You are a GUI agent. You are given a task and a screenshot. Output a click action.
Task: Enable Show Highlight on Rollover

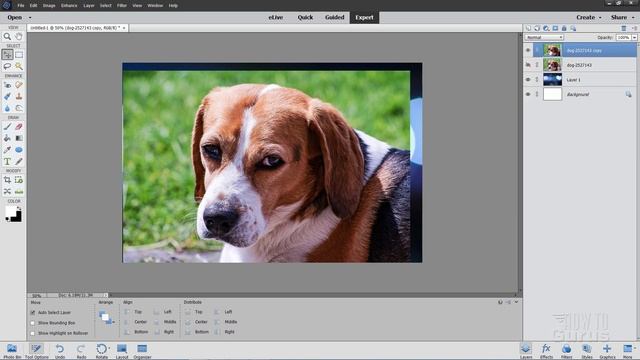pyautogui.click(x=33, y=333)
